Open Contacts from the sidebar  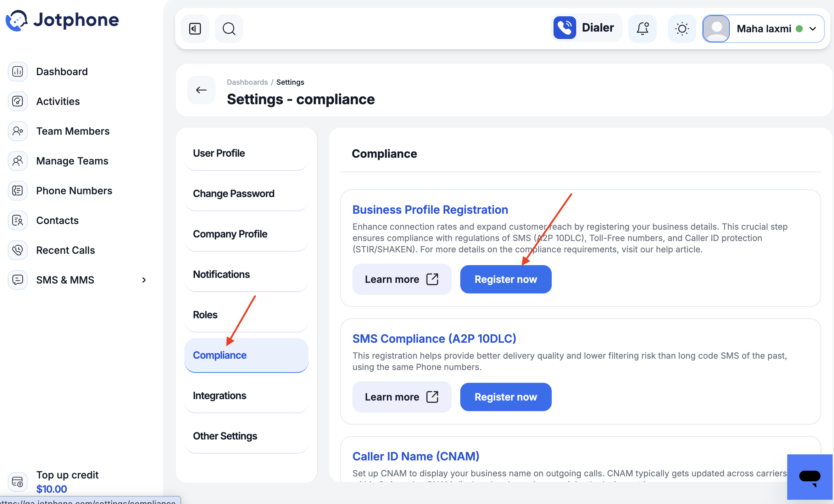pos(57,220)
